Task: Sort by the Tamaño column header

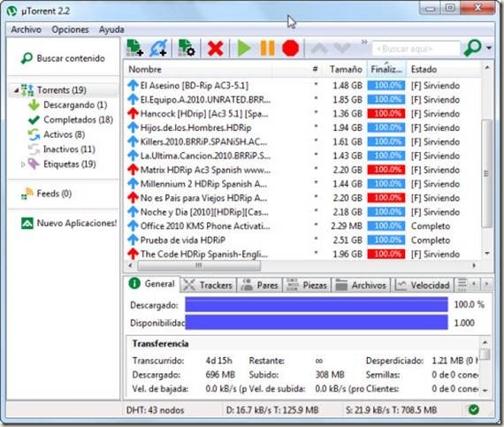Action: coord(346,70)
